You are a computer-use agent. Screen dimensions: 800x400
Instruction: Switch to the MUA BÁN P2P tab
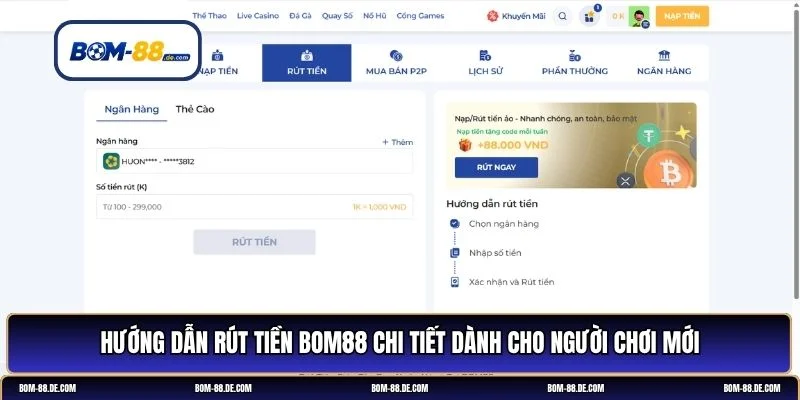point(396,63)
